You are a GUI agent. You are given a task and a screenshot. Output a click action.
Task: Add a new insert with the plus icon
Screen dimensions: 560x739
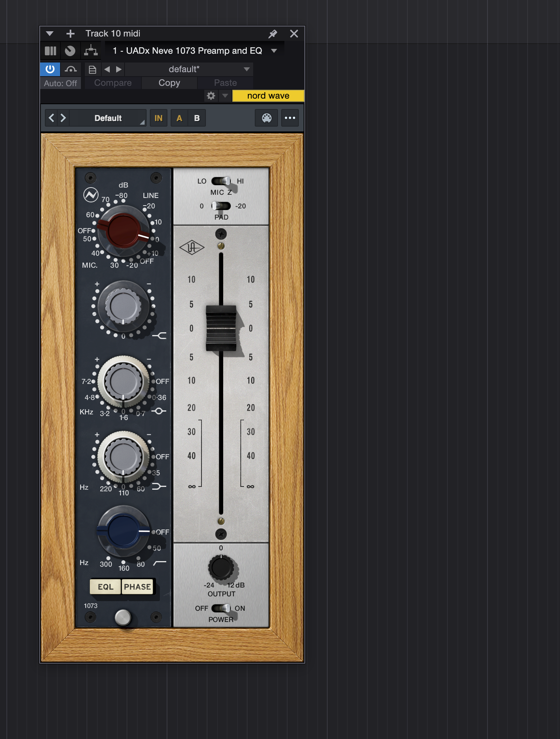click(71, 34)
